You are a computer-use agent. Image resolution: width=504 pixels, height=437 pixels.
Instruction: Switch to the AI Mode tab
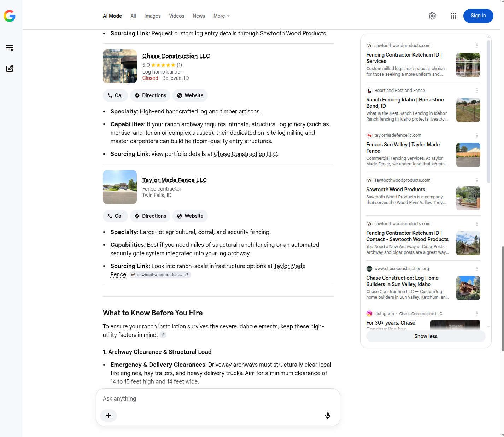[x=112, y=16]
